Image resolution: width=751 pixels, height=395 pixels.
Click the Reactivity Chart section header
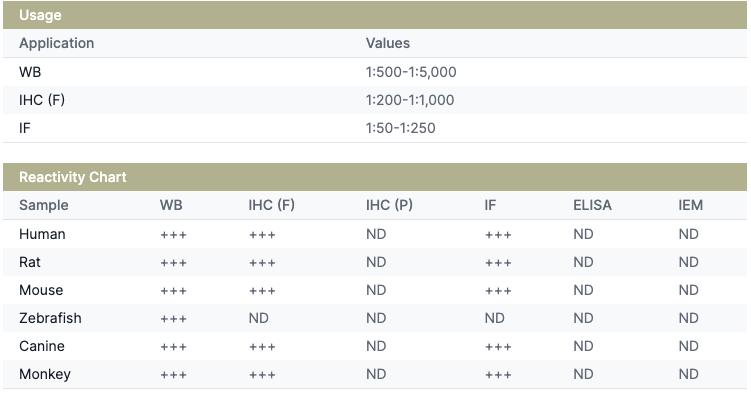pyautogui.click(x=375, y=177)
